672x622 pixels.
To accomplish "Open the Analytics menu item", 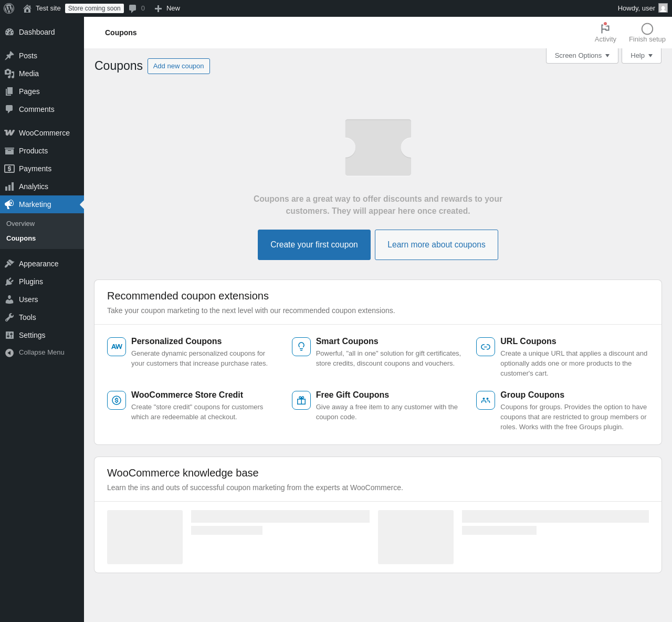I will tap(42, 186).
